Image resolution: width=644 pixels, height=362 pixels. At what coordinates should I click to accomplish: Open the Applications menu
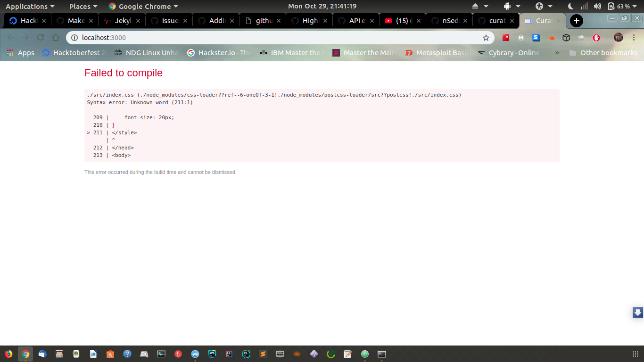(30, 6)
